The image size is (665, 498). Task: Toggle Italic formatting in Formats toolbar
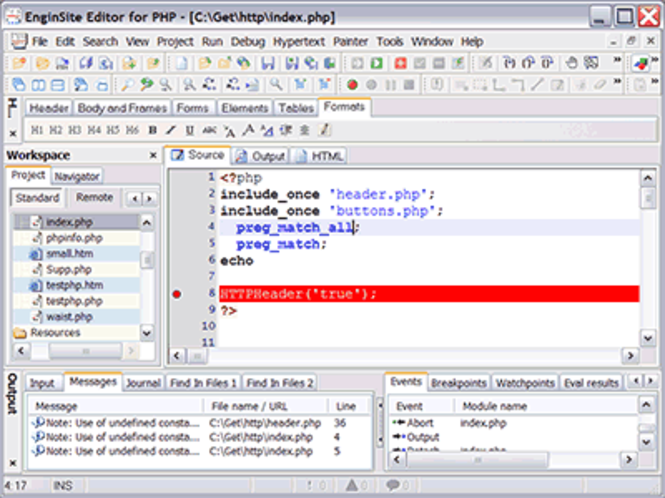coord(171,130)
